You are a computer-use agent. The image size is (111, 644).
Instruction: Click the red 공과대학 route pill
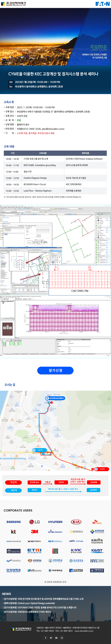[x=94, y=482]
